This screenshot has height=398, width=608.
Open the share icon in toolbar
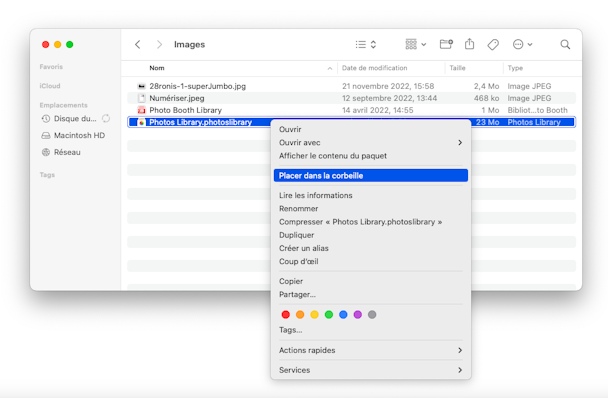pos(469,44)
